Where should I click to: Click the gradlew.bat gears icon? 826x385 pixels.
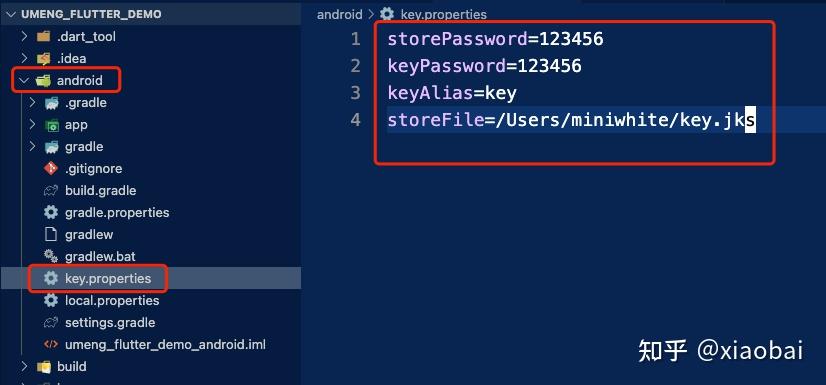(51, 256)
